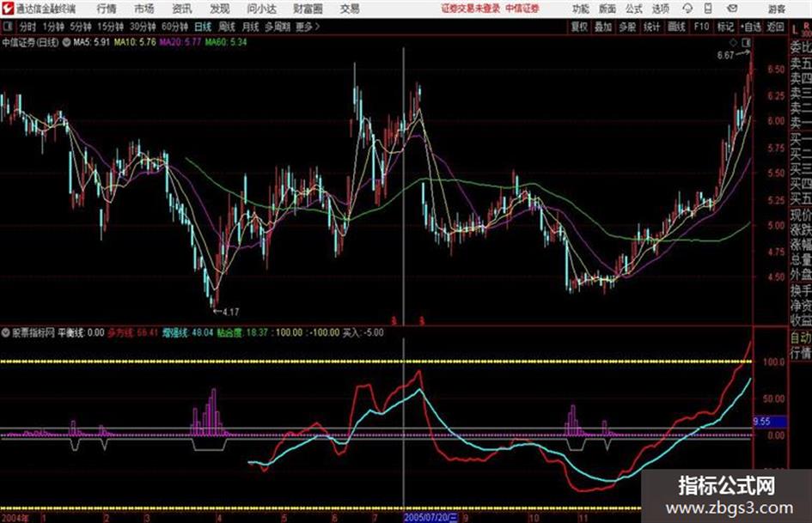Switch to the 周线 weekly tab

coord(227,27)
